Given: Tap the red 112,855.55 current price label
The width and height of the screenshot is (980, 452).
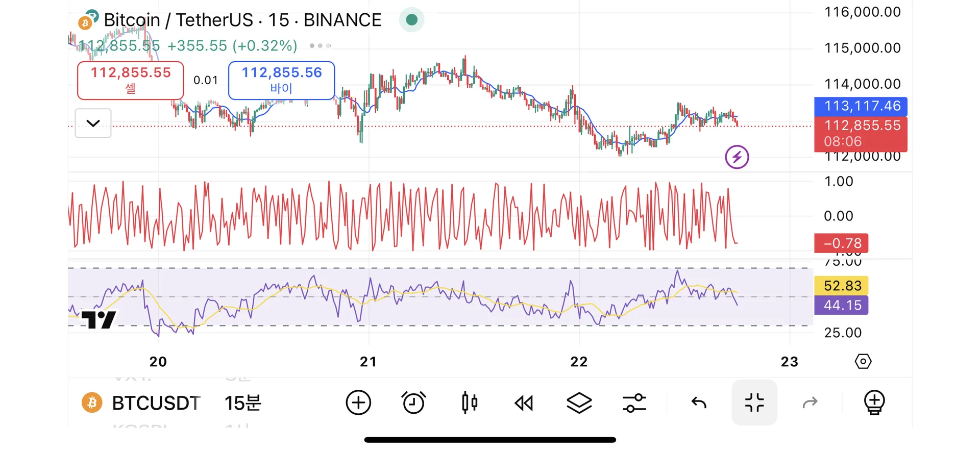Looking at the screenshot, I should point(861,134).
